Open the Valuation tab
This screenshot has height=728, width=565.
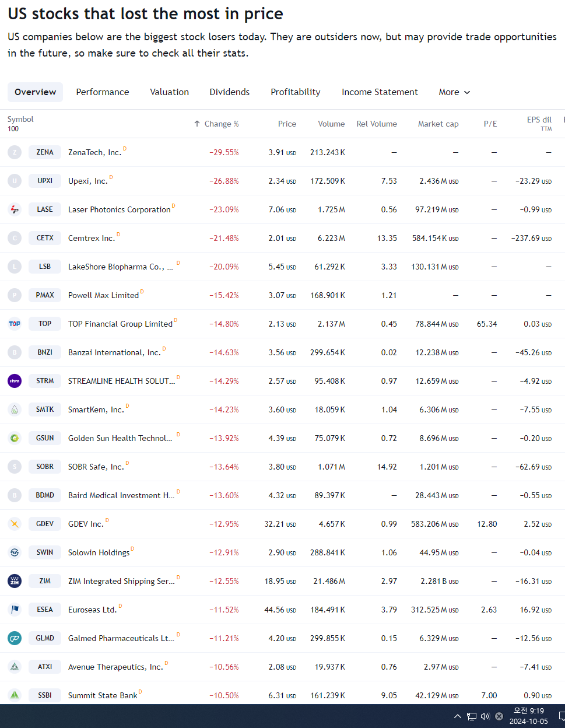170,92
